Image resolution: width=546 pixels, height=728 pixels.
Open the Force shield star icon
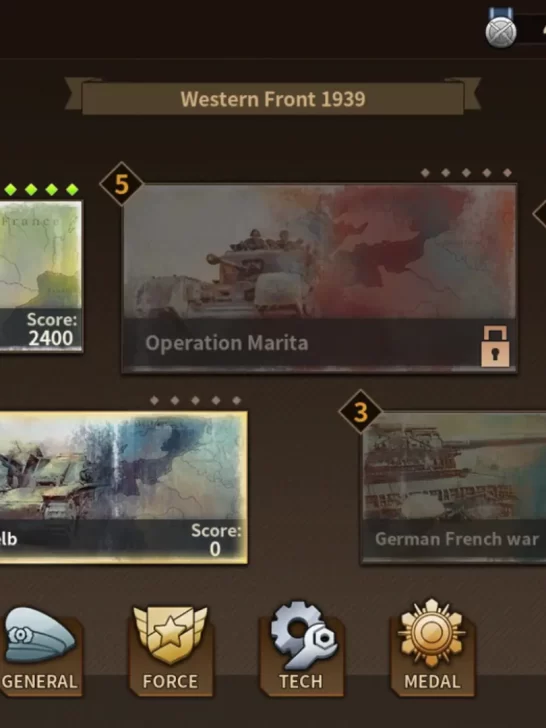click(170, 634)
